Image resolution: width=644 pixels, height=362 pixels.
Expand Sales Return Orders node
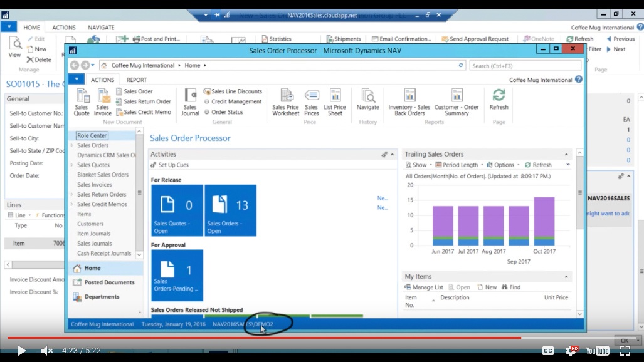click(x=72, y=195)
